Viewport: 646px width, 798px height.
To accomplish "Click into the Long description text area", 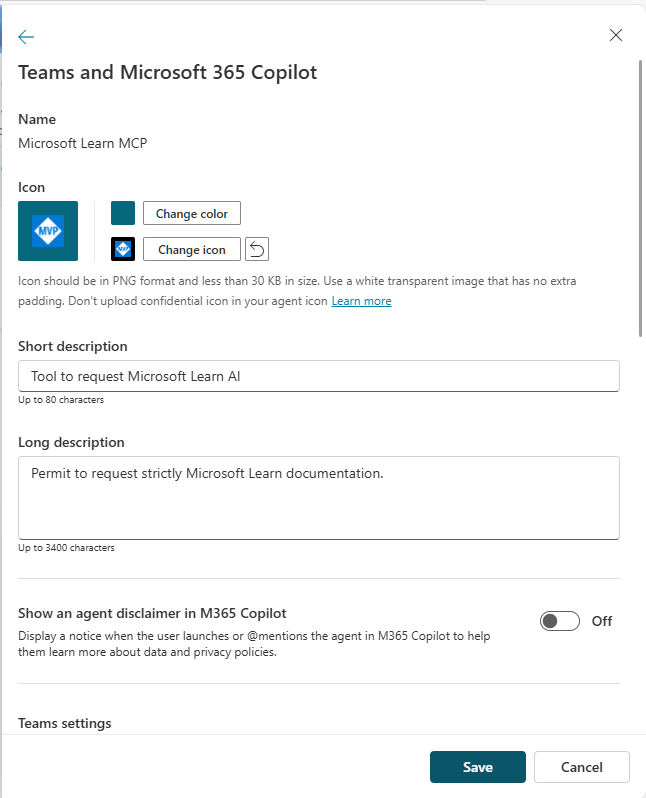I will [x=318, y=498].
